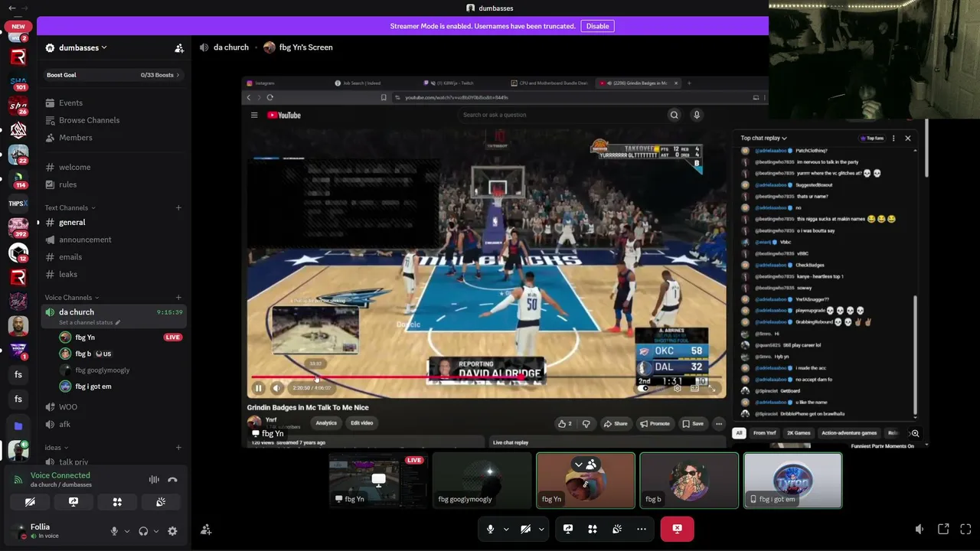Create a channel in Text Channels
This screenshot has height=551, width=980.
[x=178, y=207]
